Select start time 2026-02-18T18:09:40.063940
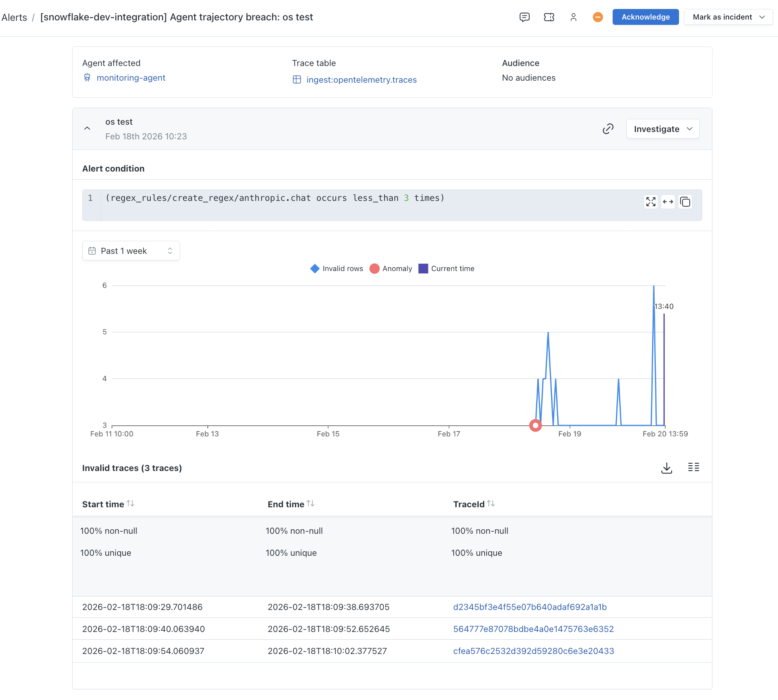 coord(143,629)
